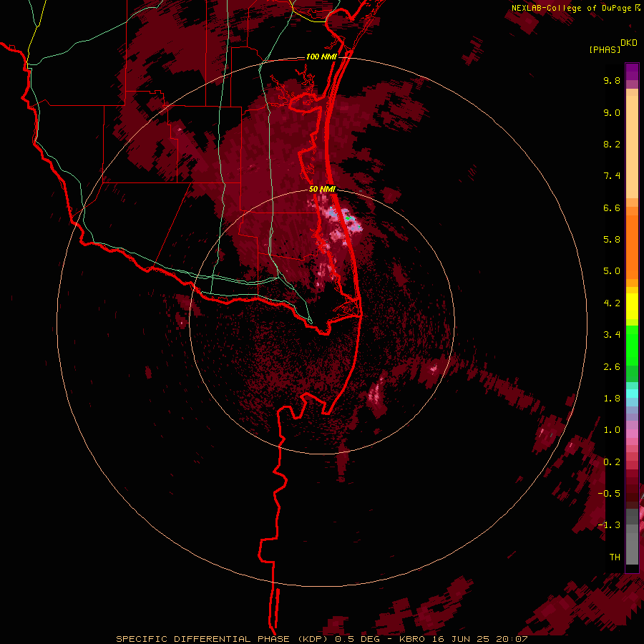Click the 8.2 scale value
Screen dimensions: 644x644
pyautogui.click(x=612, y=144)
